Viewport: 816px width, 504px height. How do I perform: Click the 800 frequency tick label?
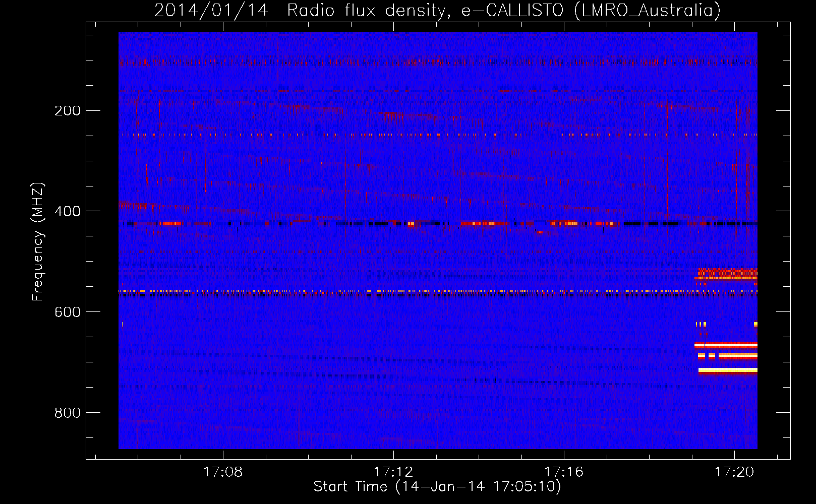pyautogui.click(x=68, y=413)
